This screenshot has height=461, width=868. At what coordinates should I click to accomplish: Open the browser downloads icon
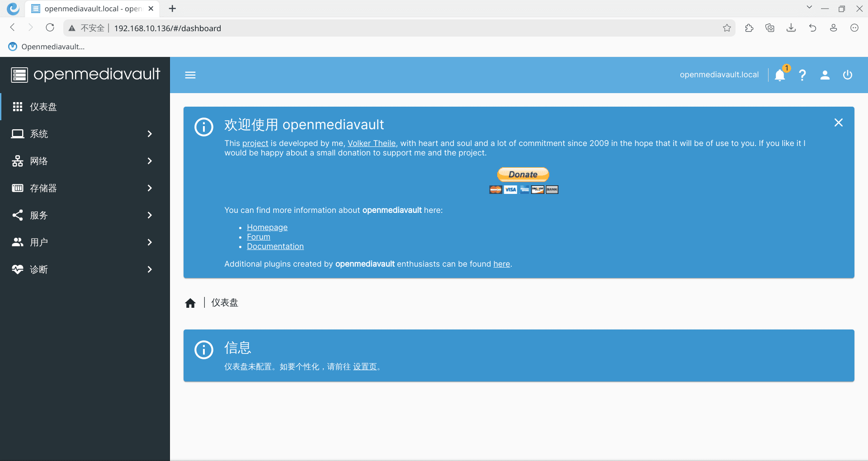[x=791, y=28]
